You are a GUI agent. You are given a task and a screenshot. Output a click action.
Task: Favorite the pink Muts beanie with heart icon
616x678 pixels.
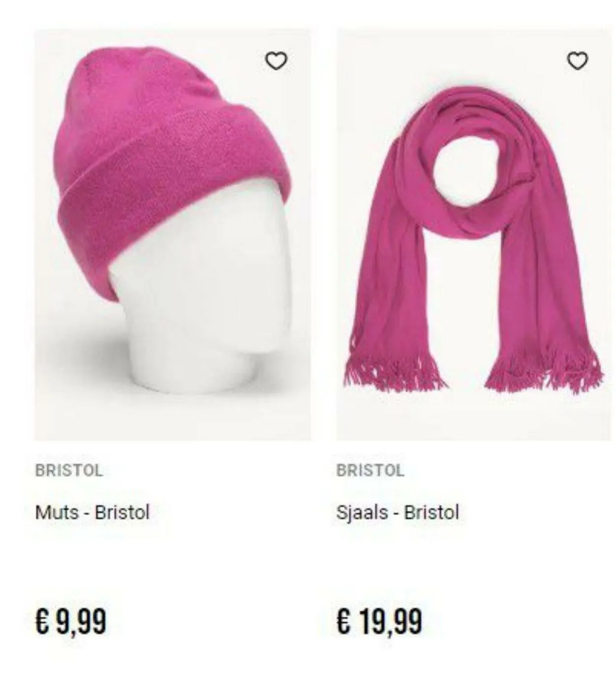click(276, 61)
